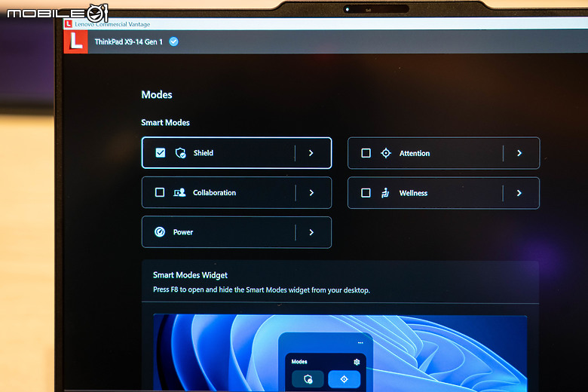
Task: Click the Smart Modes Widget heading
Action: point(190,275)
